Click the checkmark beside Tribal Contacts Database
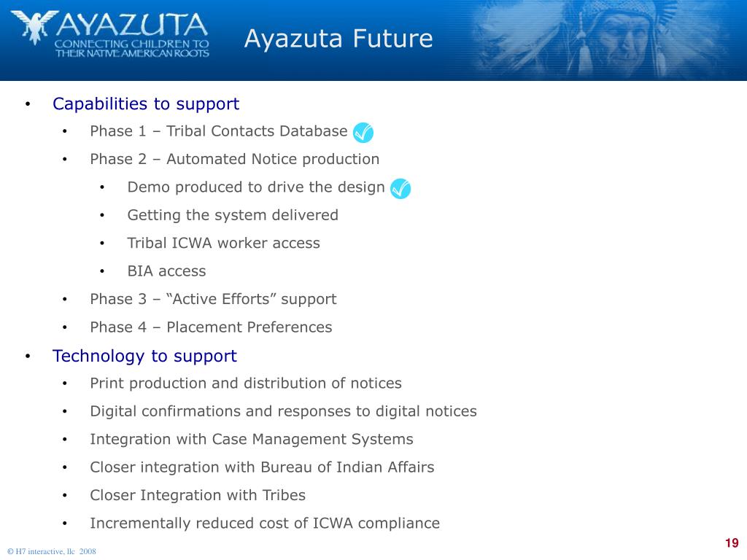The height and width of the screenshot is (560, 747). pyautogui.click(x=363, y=133)
